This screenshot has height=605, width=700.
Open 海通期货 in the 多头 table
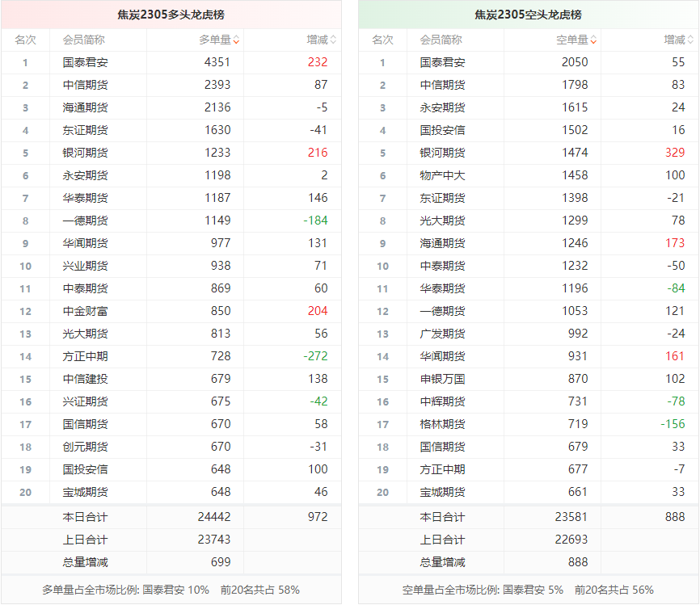tap(85, 107)
